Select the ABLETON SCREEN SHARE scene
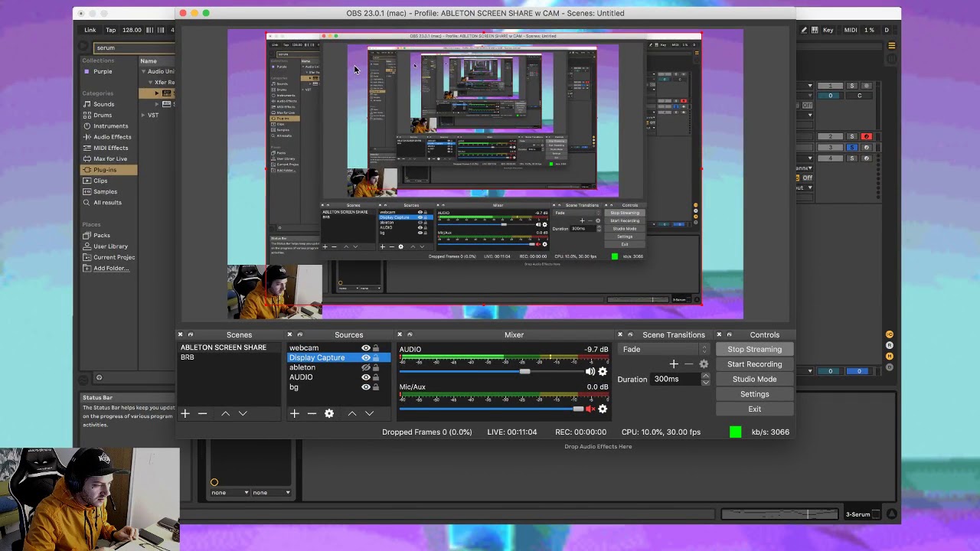Image resolution: width=980 pixels, height=551 pixels. pyautogui.click(x=224, y=347)
